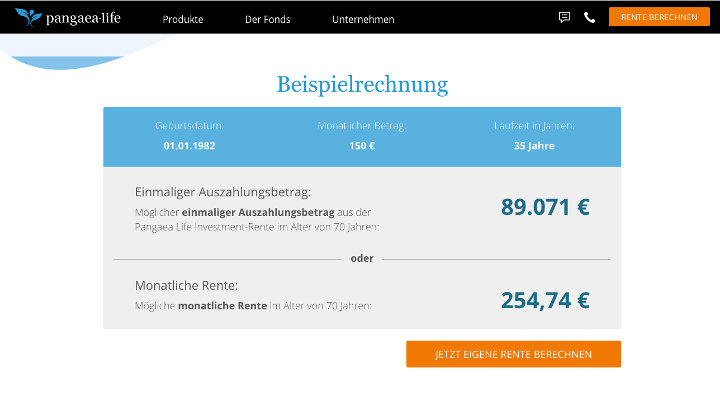Select the monthly amount 150 €

[362, 146]
